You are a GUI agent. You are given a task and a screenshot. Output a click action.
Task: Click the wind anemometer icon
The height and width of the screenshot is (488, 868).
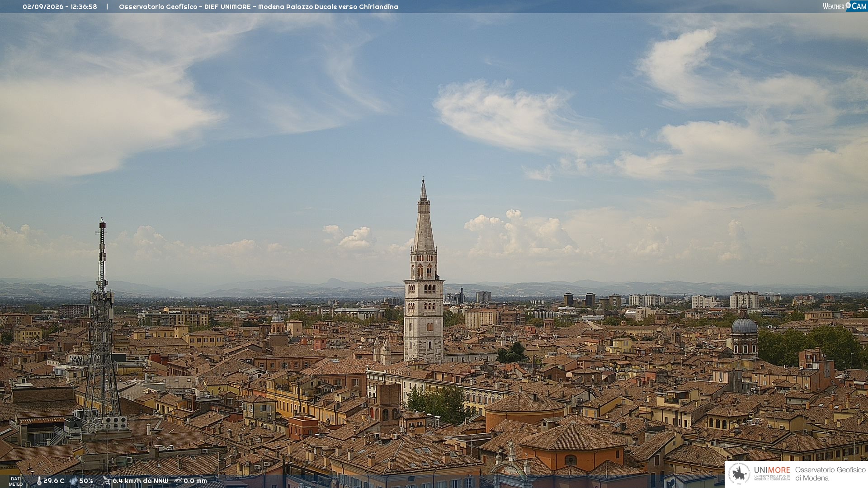click(x=106, y=481)
